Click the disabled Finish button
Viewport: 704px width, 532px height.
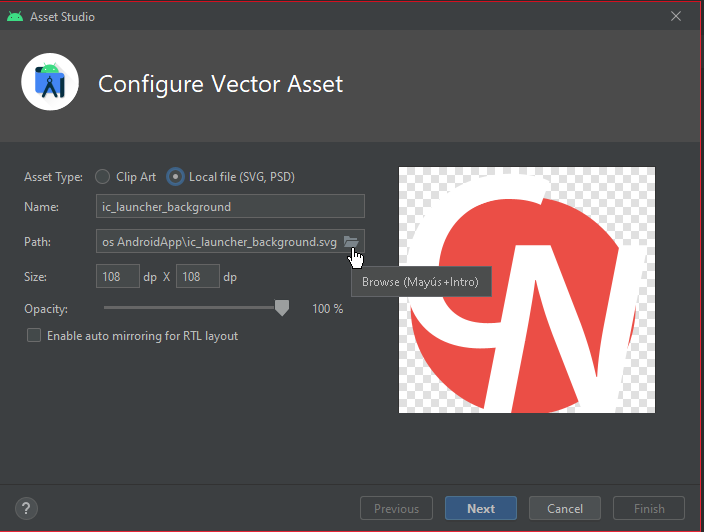pos(649,508)
